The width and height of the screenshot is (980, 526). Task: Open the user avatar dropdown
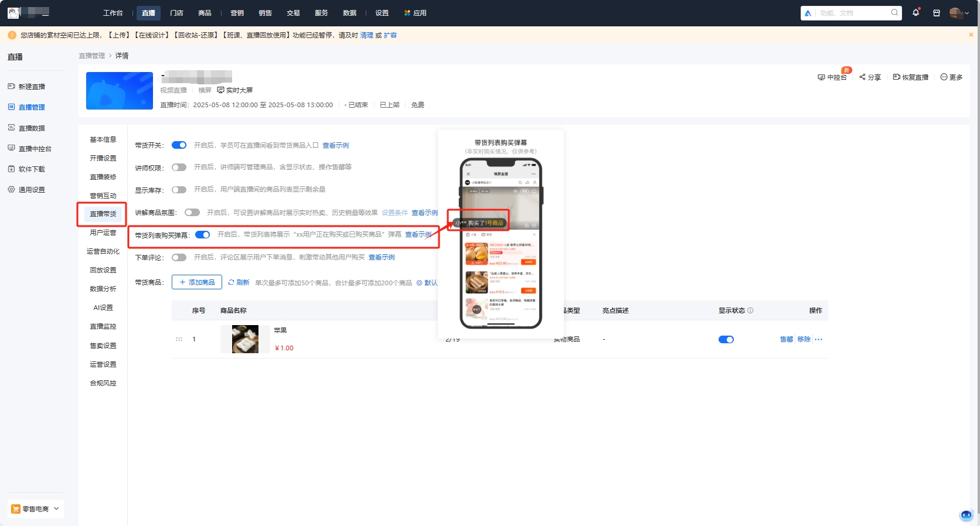[959, 13]
